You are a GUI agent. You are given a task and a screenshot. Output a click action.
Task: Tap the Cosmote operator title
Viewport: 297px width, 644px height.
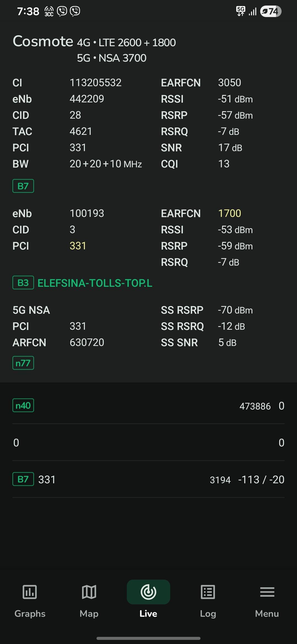click(43, 41)
